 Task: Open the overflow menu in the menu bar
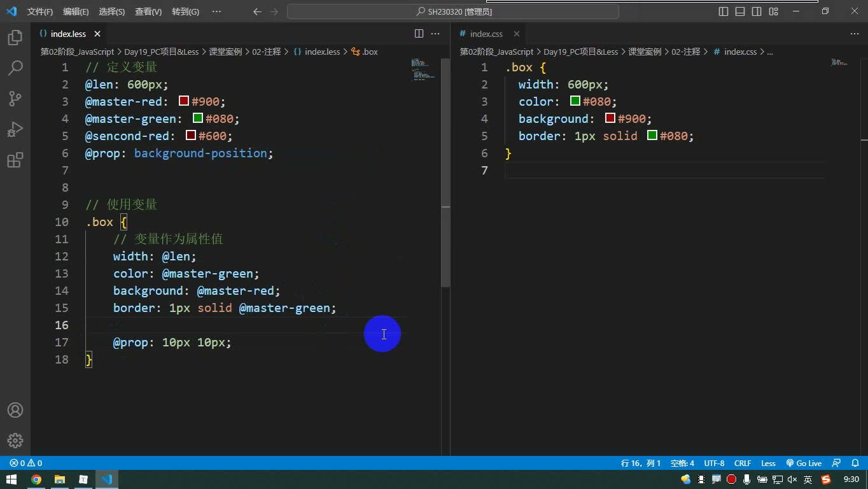(x=216, y=11)
